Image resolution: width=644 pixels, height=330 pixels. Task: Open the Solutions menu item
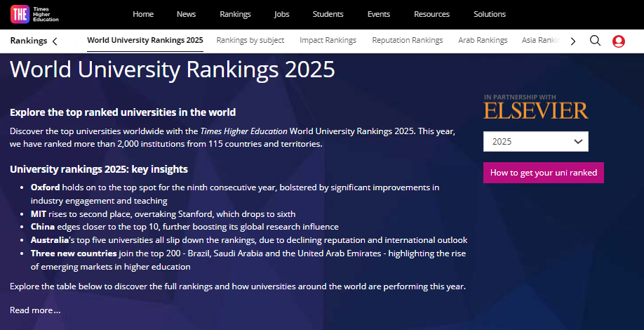[490, 14]
